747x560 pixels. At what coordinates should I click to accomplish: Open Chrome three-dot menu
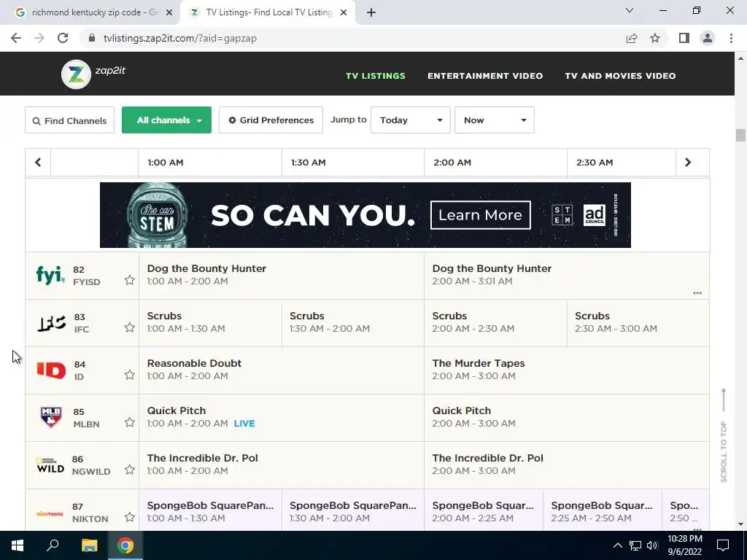pyautogui.click(x=731, y=38)
